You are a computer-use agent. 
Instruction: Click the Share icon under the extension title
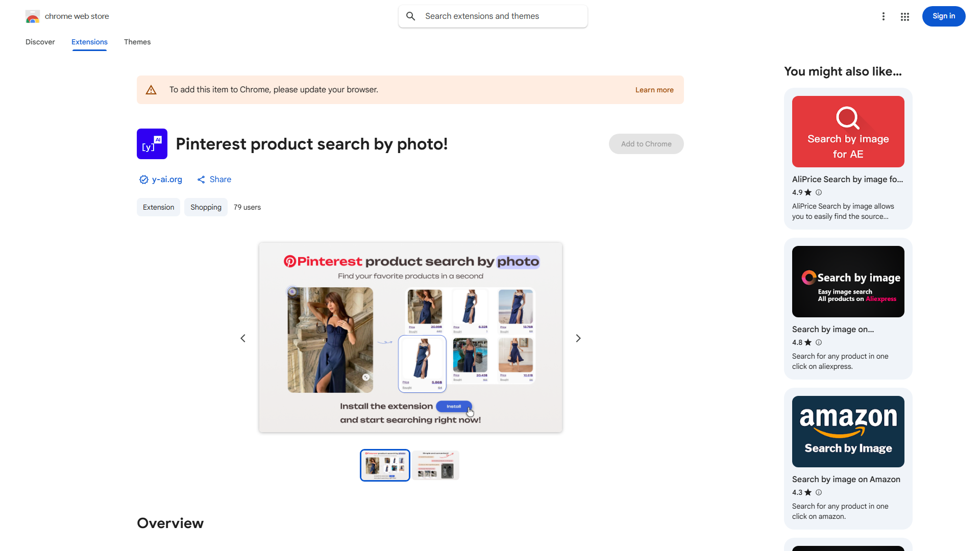(x=202, y=179)
